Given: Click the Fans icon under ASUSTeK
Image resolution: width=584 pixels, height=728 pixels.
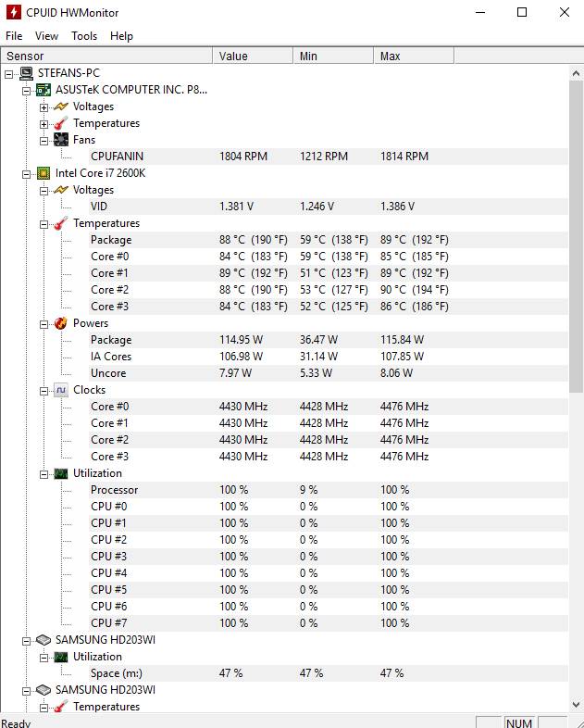Looking at the screenshot, I should click(x=61, y=140).
